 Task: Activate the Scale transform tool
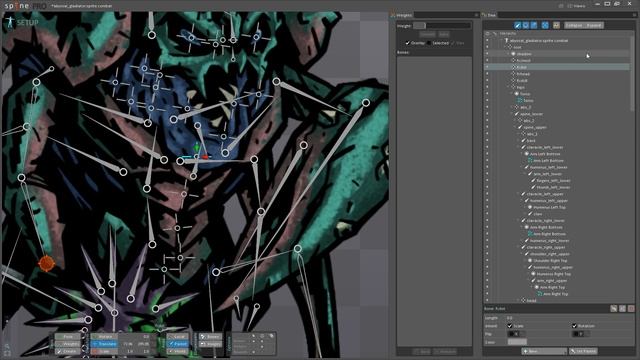103,351
